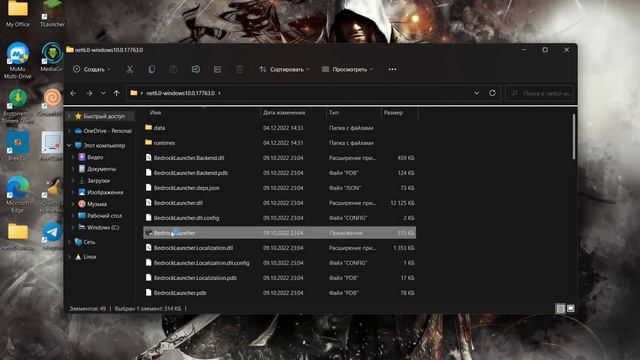Expand the Linux tree node
The width and height of the screenshot is (640, 360).
69,257
